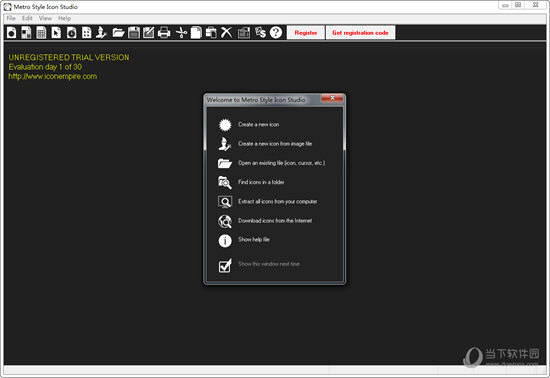Click the app icon in the main title bar
This screenshot has height=378, width=550.
(x=7, y=7)
